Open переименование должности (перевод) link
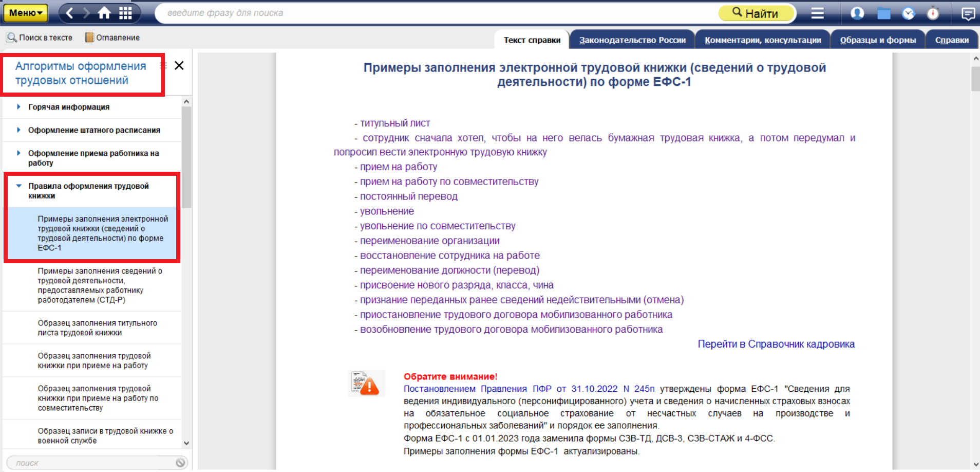980x472 pixels. click(449, 270)
